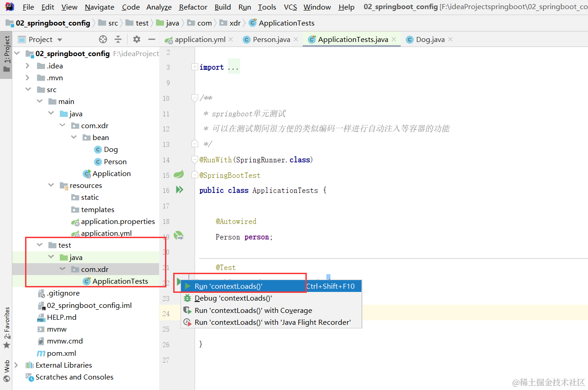Click line number 24 in the gutter
Screen dimensions: 588x390
coord(165,314)
